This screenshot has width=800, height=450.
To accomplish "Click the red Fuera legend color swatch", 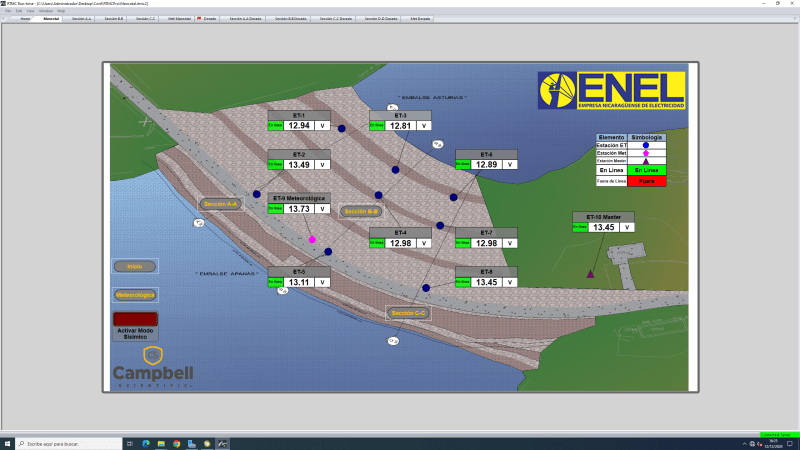I will 646,181.
